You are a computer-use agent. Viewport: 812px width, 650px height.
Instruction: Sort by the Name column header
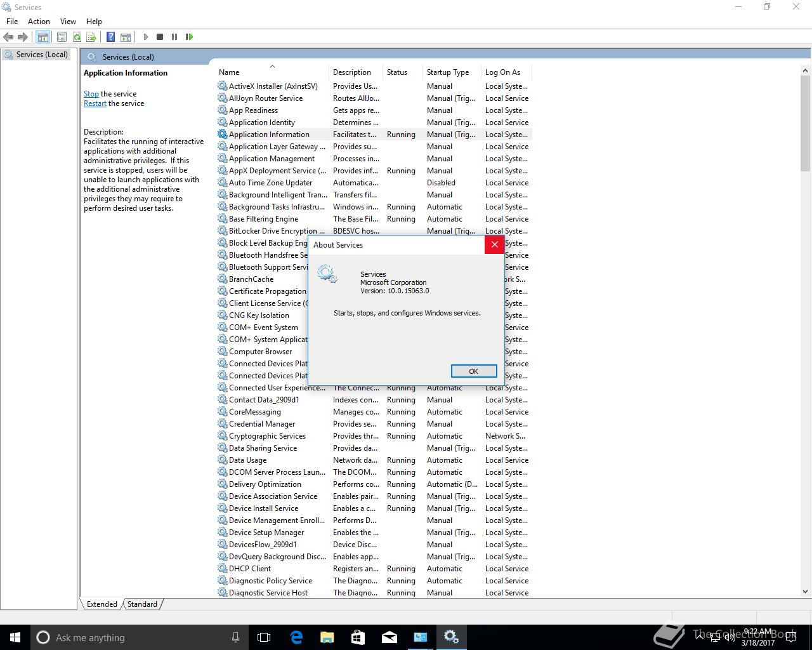[273, 72]
